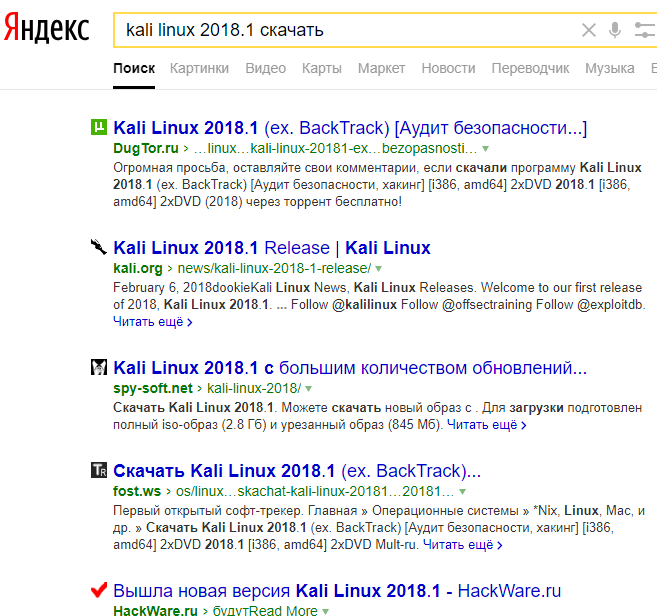Click the kali-linux-2018/ URL path
This screenshot has height=616, width=657.
[x=254, y=388]
